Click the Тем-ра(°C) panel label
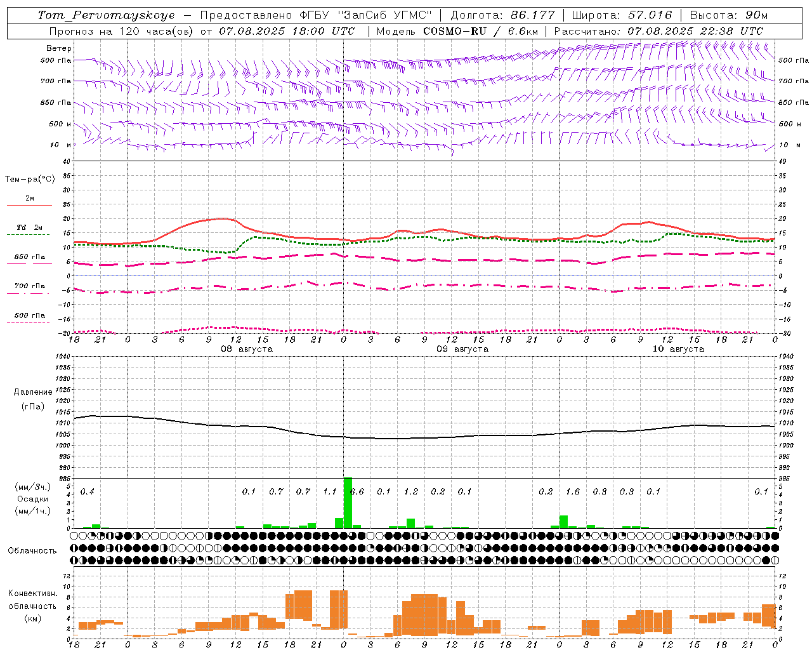Screen dimensions: 812x650 [30, 180]
